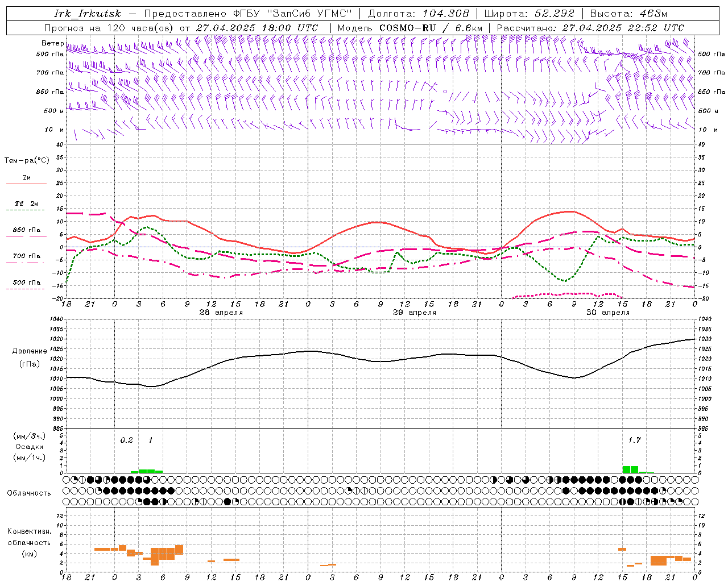The width and height of the screenshot is (728, 582).
Task: Select the Широта: 52.292 header field
Action: [x=530, y=14]
